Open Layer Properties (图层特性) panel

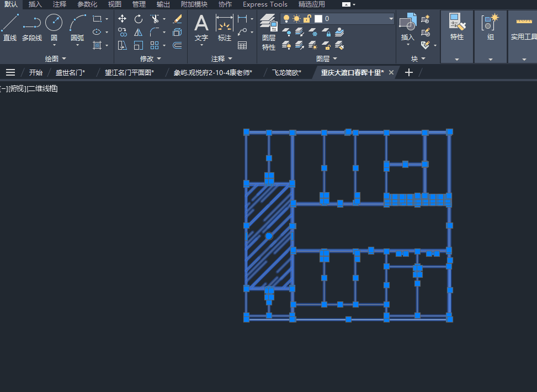269,32
